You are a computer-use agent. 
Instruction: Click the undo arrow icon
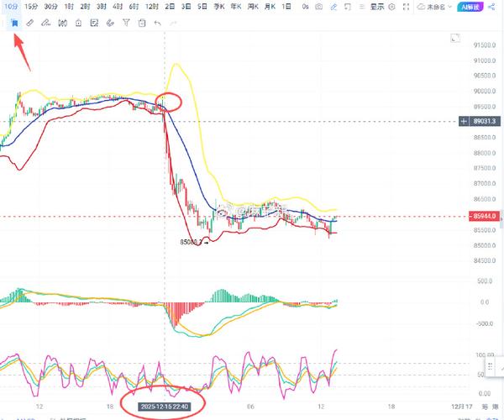tap(158, 22)
